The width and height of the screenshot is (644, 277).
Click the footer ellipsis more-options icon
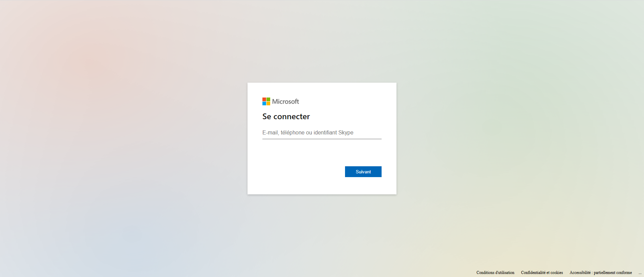pyautogui.click(x=640, y=273)
